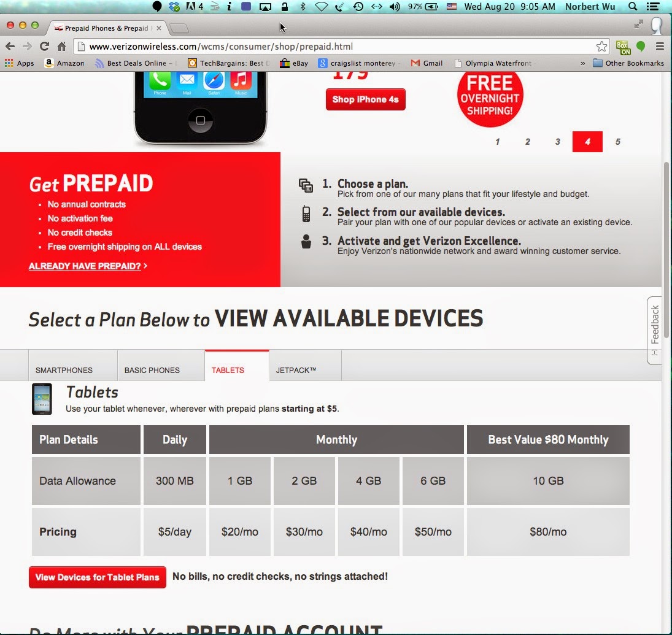672x635 pixels.
Task: Click the Time Machine clock icon
Action: click(358, 6)
